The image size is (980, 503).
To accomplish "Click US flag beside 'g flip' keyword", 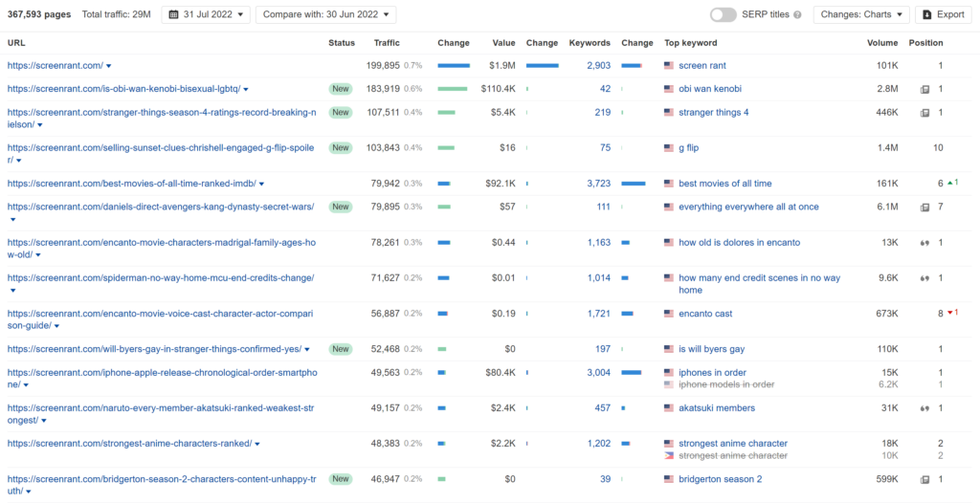I will pyautogui.click(x=669, y=149).
